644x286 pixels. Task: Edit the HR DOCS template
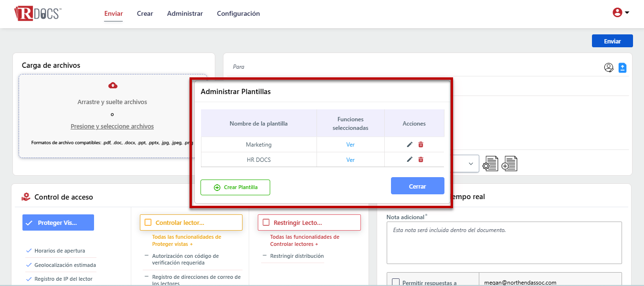409,159
